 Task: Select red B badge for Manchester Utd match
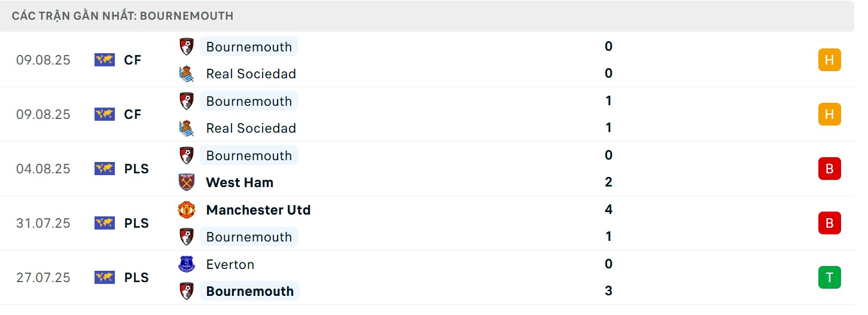click(x=829, y=223)
